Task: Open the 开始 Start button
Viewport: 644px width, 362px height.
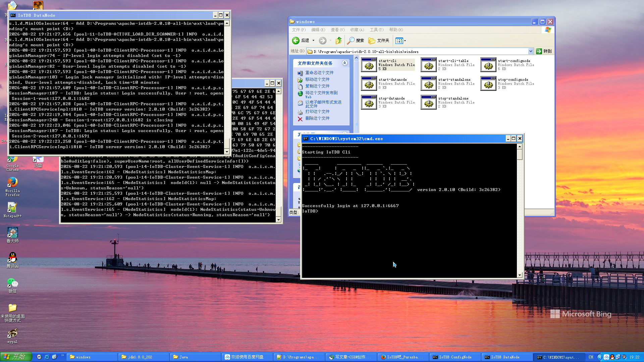Action: (x=16, y=357)
